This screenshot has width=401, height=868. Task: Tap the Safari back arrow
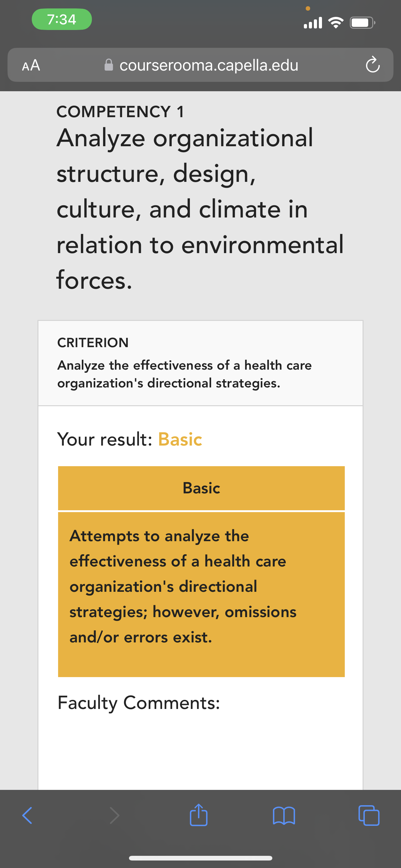27,816
